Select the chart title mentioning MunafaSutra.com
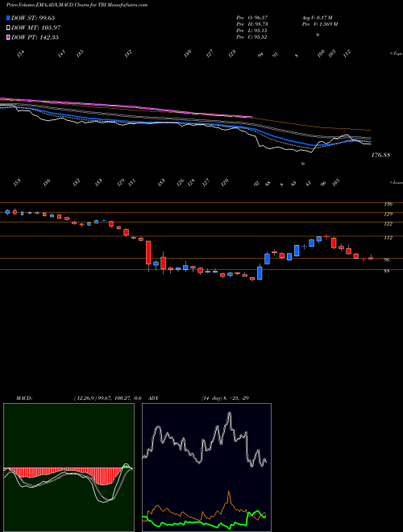The width and height of the screenshot is (403, 532). tap(77, 6)
